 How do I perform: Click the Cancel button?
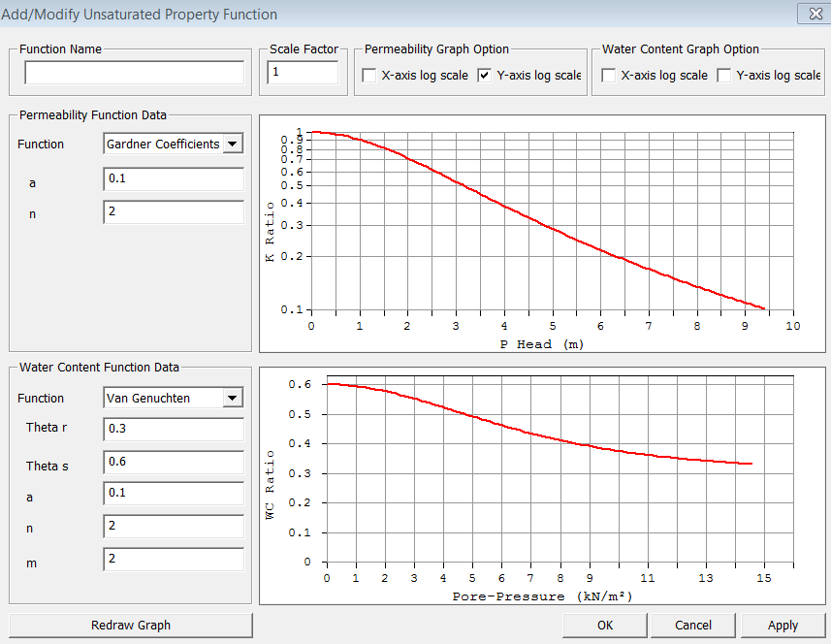point(693,626)
